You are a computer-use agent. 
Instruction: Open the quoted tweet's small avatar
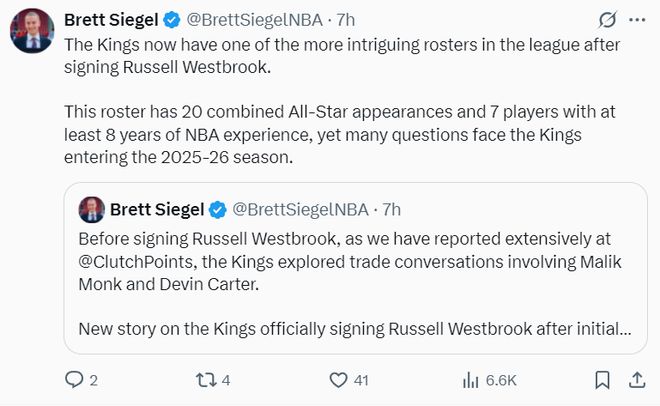pyautogui.click(x=90, y=209)
